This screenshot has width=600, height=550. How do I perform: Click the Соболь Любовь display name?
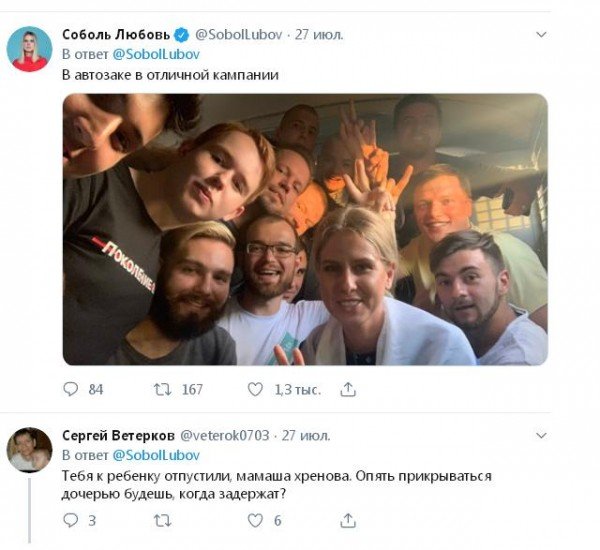(116, 35)
